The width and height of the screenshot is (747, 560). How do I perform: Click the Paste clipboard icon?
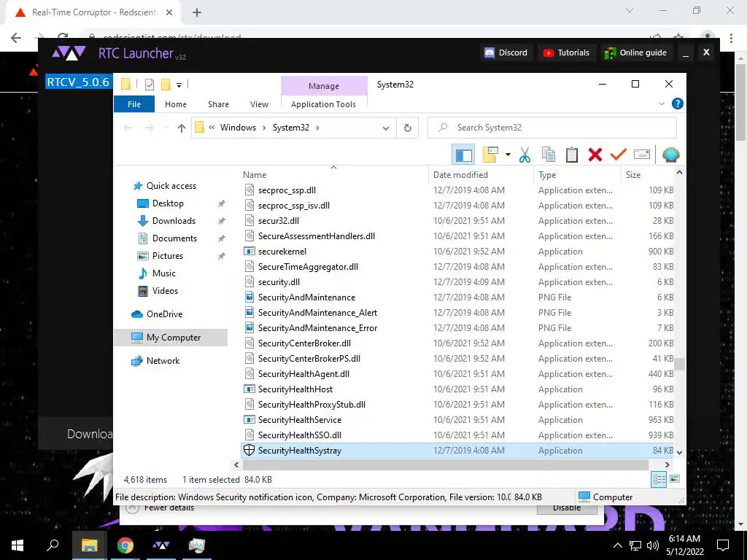coord(572,155)
